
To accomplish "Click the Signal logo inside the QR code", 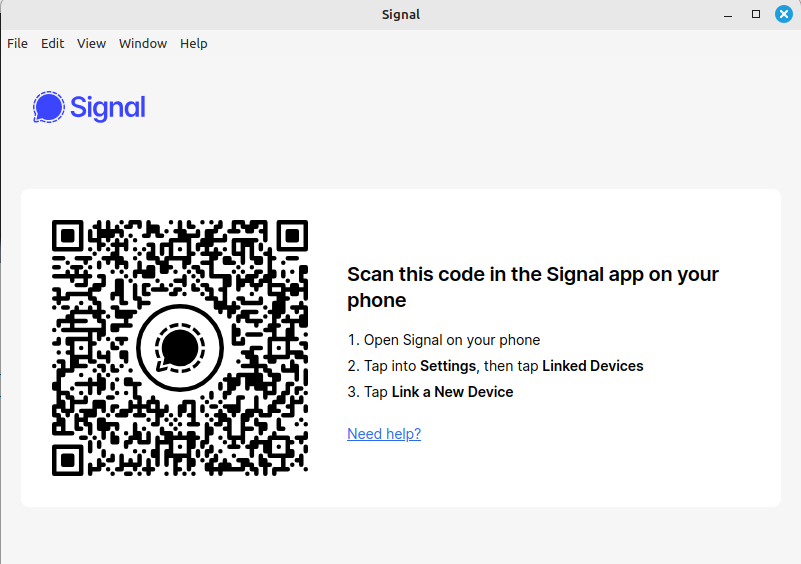I will pyautogui.click(x=180, y=347).
